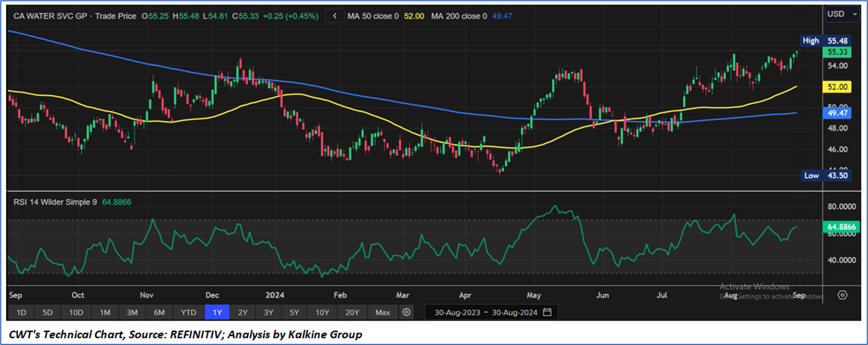Click the MA 50 close indicator label
Viewport: 868px width, 345px height.
[373, 16]
